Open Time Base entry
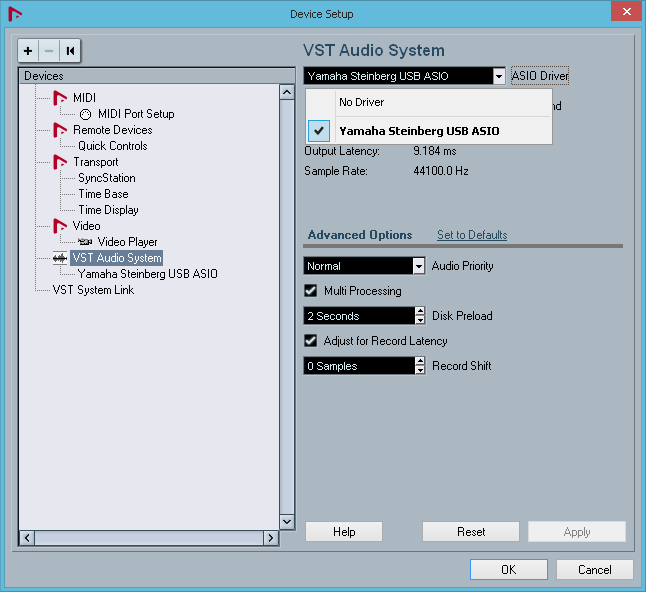646x592 pixels. [103, 194]
